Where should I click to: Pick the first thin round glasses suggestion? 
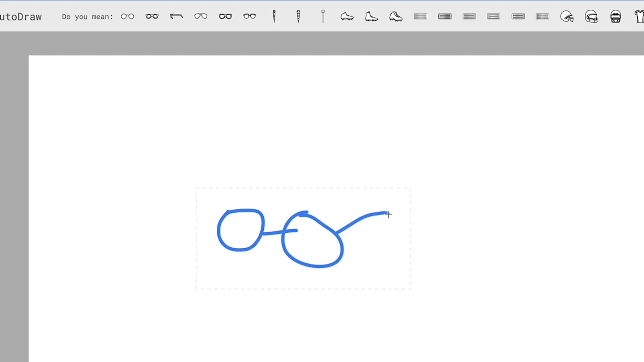tap(127, 16)
